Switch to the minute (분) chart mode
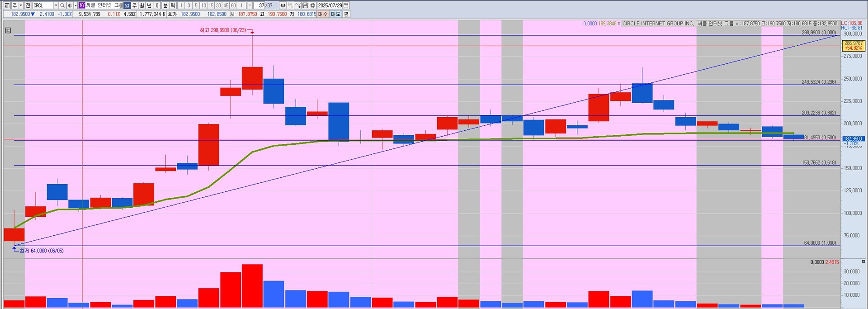The width and height of the screenshot is (868, 309). [165, 5]
